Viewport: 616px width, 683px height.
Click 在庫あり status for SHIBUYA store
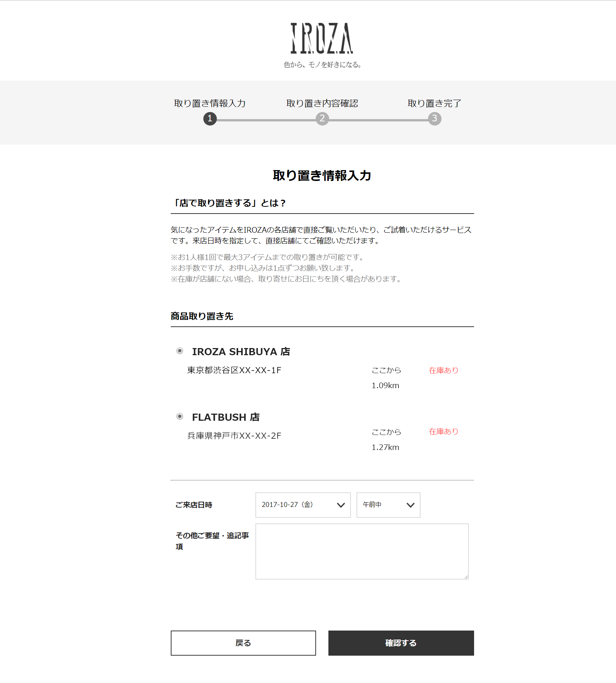[x=444, y=370]
